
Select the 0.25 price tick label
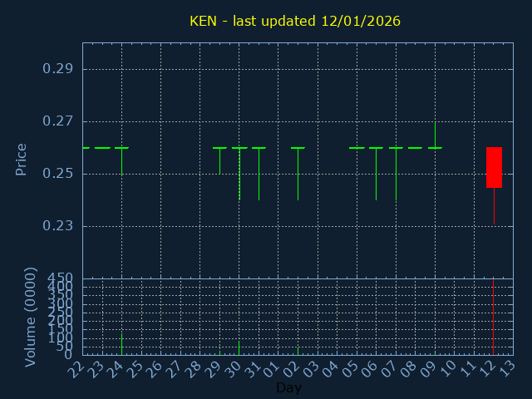click(58, 174)
